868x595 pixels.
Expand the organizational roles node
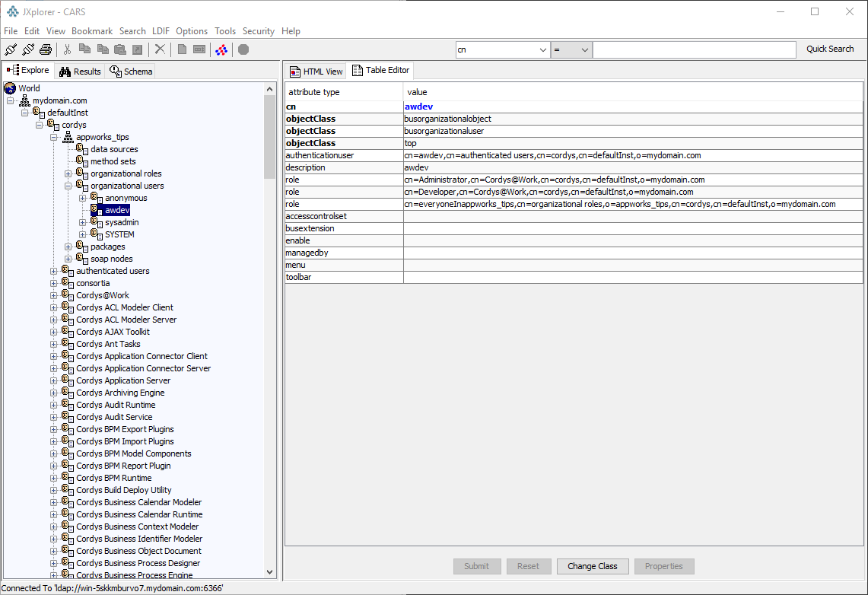[x=68, y=173]
